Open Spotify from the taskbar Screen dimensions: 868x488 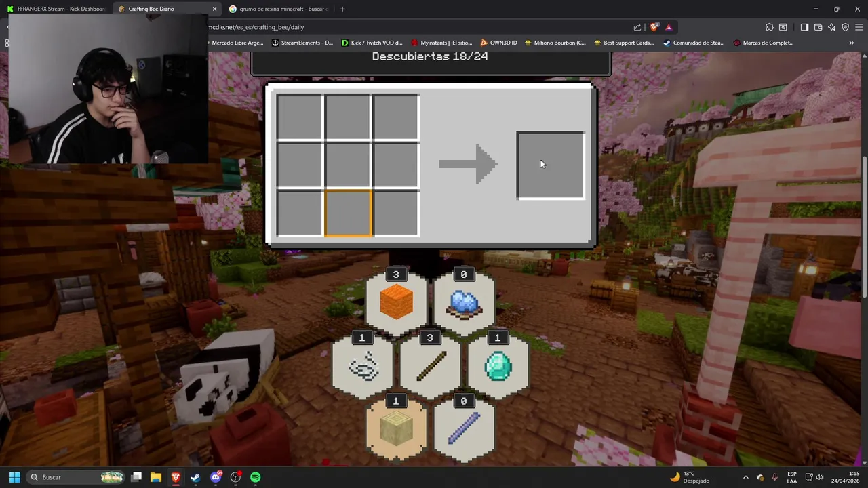[255, 477]
